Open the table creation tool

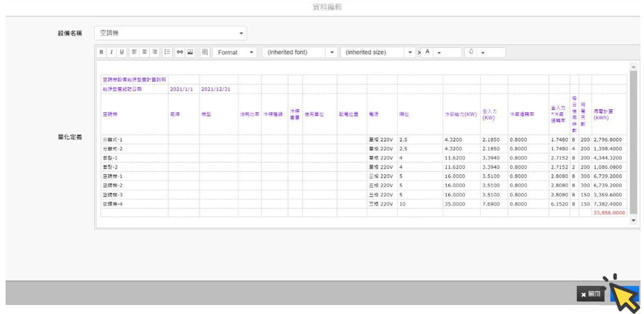click(x=205, y=52)
